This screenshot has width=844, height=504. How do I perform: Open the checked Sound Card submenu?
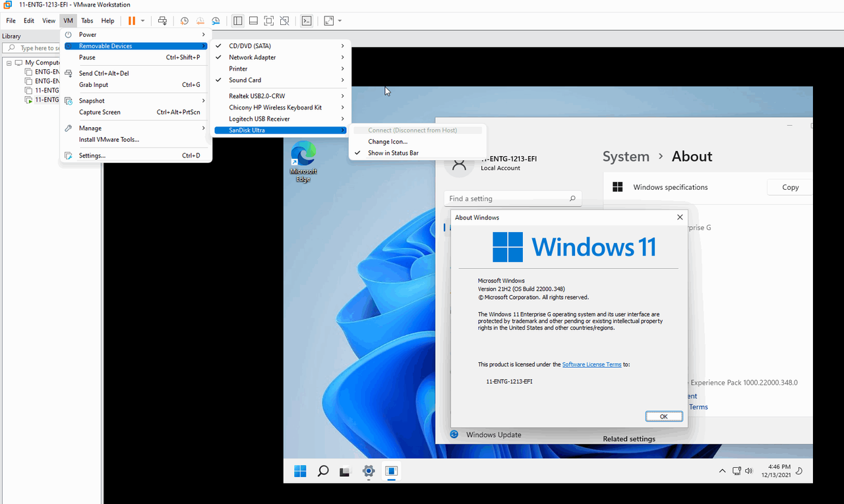[x=280, y=80]
